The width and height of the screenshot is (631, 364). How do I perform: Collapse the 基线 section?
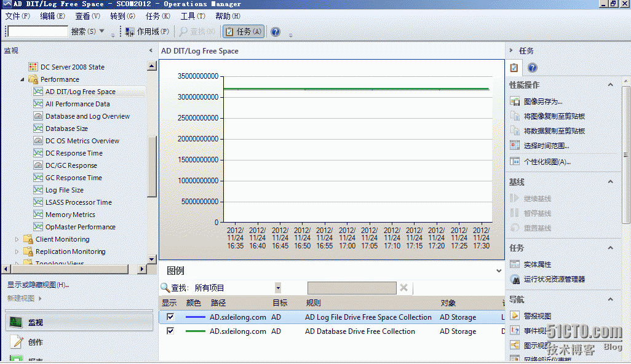point(611,182)
